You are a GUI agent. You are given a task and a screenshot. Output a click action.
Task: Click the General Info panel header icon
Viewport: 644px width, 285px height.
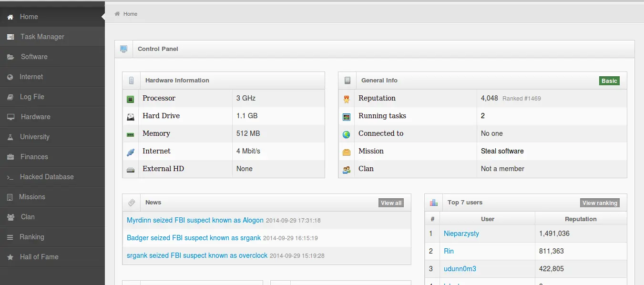click(348, 81)
